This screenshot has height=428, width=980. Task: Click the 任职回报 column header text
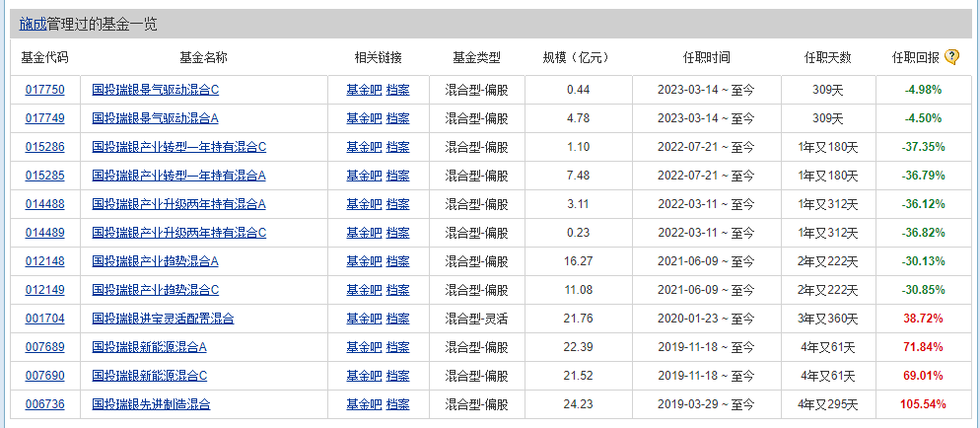[x=916, y=57]
